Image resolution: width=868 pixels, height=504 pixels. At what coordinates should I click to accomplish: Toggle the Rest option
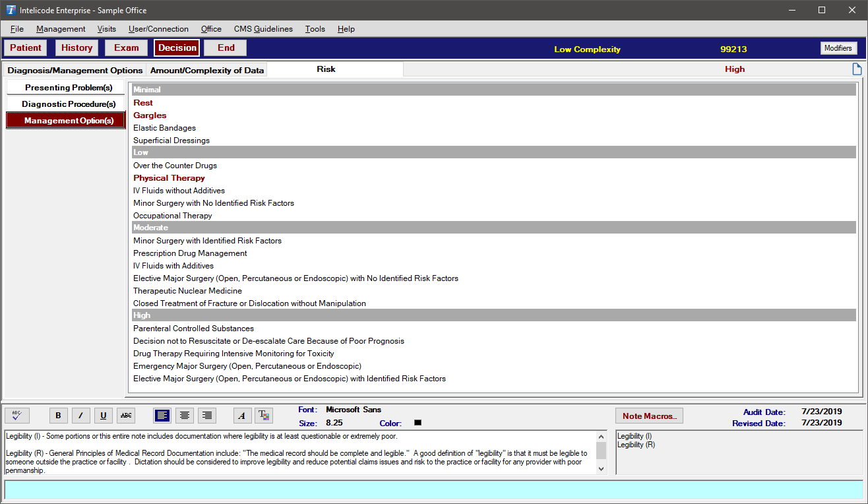point(143,103)
